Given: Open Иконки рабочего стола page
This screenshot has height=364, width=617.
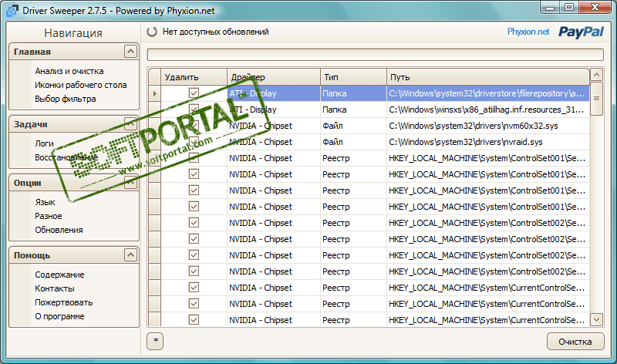Looking at the screenshot, I should click(81, 85).
